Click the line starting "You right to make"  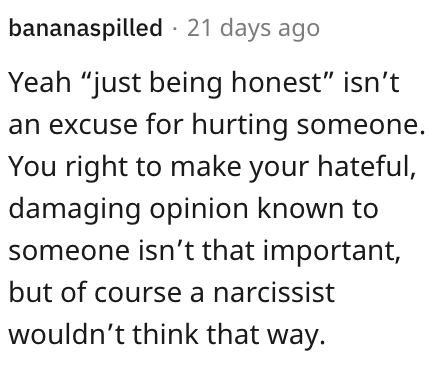click(x=213, y=167)
